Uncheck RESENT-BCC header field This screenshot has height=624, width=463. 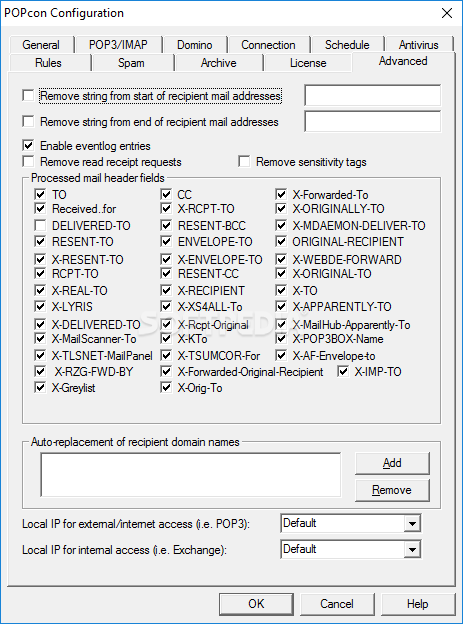tap(166, 226)
